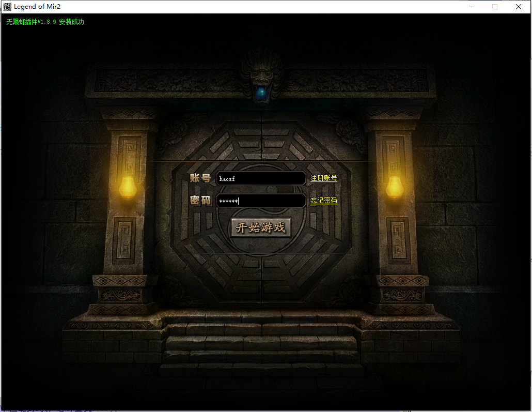The height and width of the screenshot is (412, 532).
Task: Minimize the Legend of Mir2 window
Action: 471,7
